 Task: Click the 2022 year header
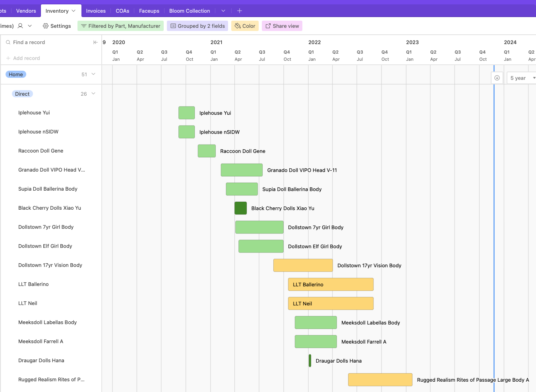[x=314, y=42]
